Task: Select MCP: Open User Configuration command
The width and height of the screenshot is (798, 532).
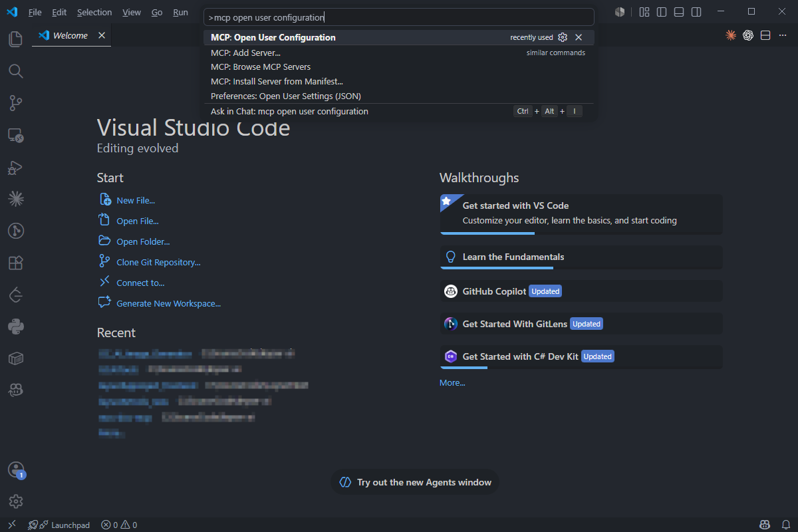Action: coord(399,37)
